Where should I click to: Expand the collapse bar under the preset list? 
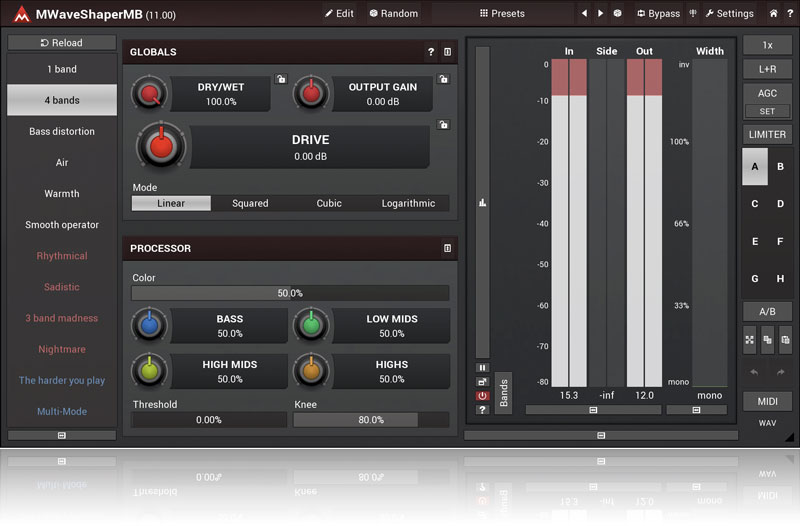tap(62, 436)
